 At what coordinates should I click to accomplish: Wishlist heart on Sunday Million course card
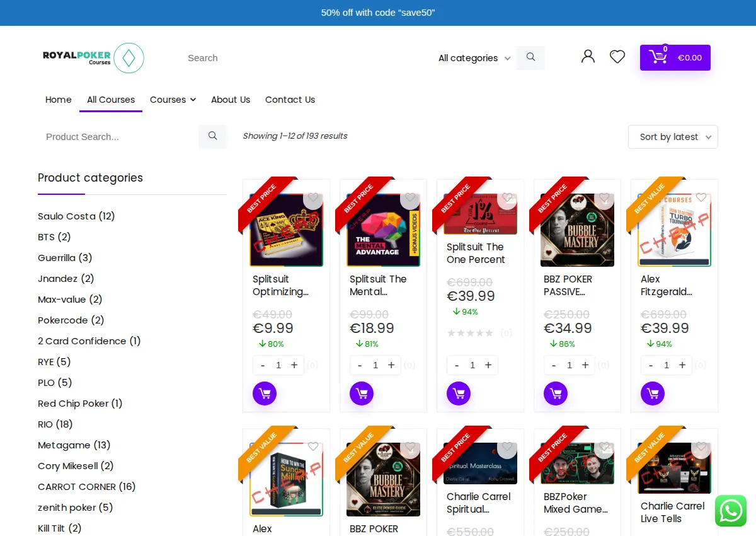point(313,447)
